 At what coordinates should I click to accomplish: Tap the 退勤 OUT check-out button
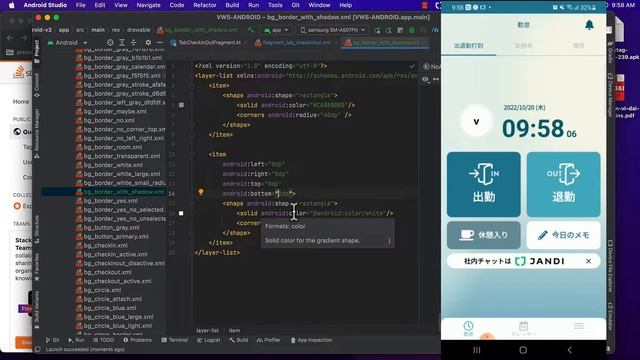pos(563,184)
